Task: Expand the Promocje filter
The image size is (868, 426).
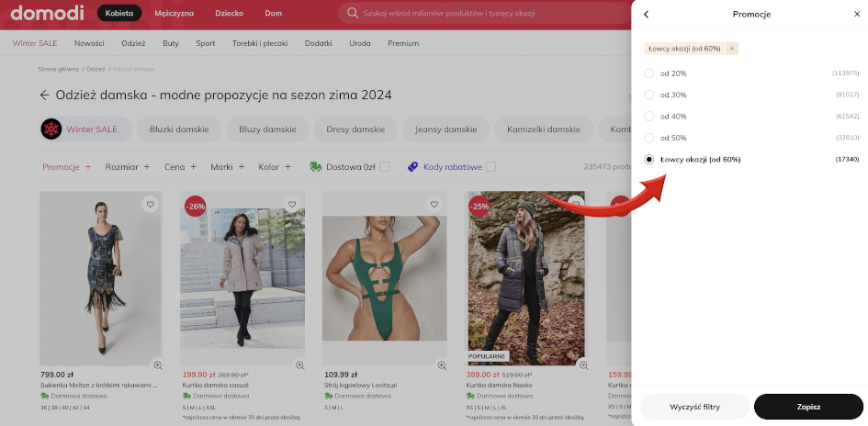Action: [66, 166]
